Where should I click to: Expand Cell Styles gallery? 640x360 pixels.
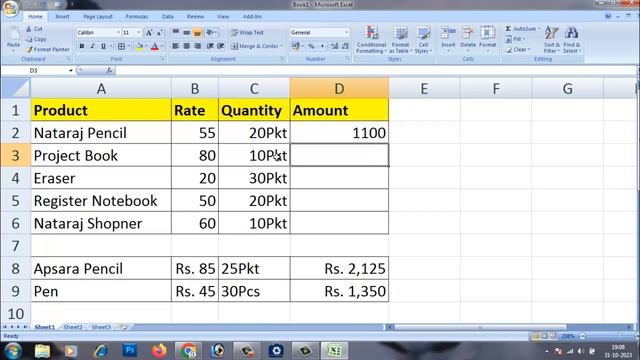423,40
